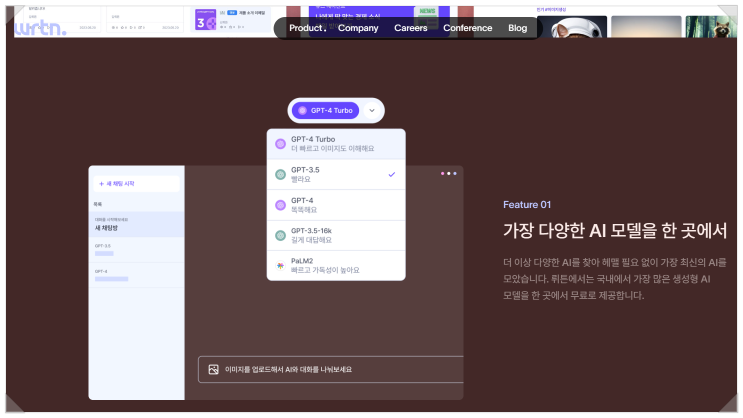This screenshot has height=418, width=743.
Task: Click the checkmark next to GPT-3.5
Action: pyautogui.click(x=392, y=174)
